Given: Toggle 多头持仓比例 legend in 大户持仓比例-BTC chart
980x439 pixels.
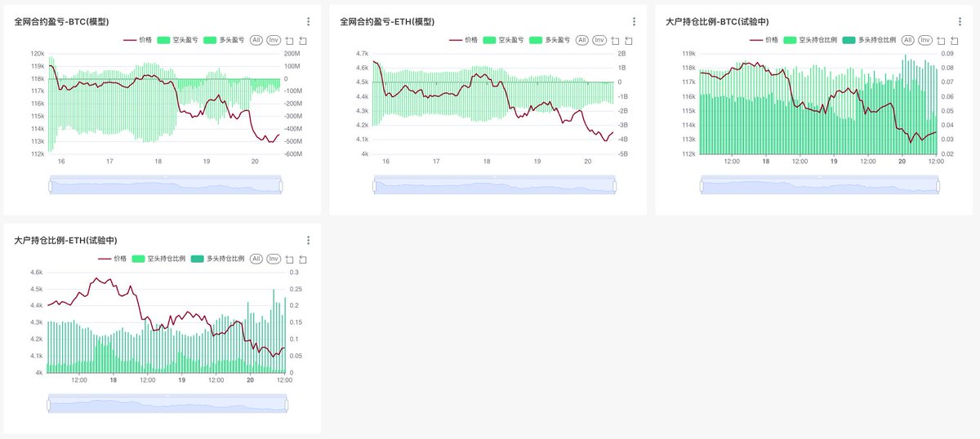Looking at the screenshot, I should coord(870,39).
